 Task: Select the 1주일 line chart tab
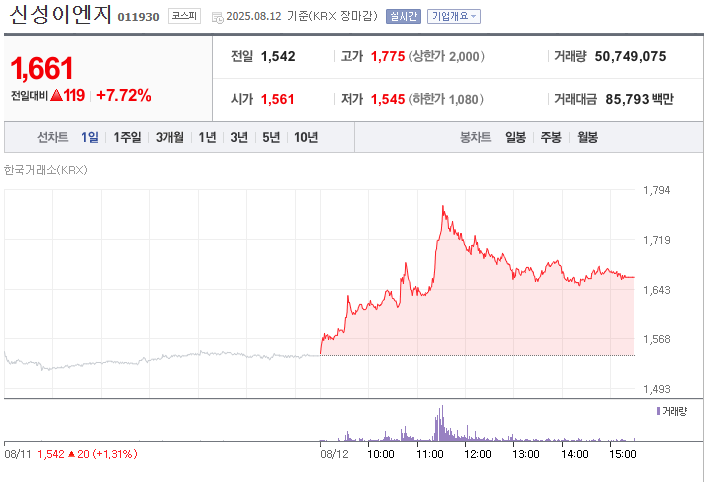tap(127, 137)
